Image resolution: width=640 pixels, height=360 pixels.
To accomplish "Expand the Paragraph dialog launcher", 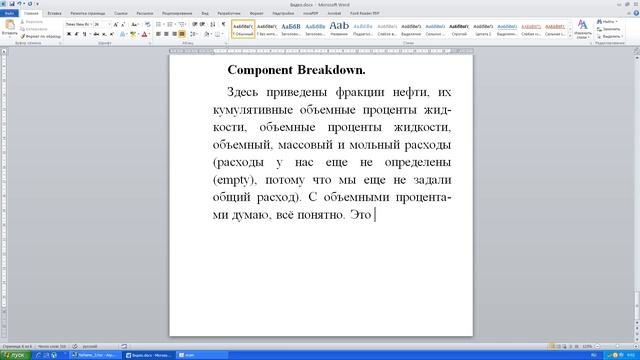I will click(x=226, y=43).
